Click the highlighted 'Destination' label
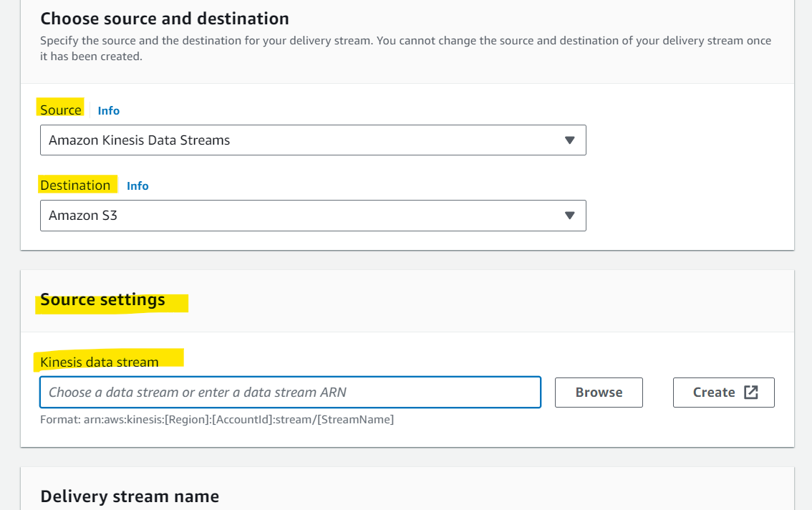The height and width of the screenshot is (510, 812). (75, 185)
